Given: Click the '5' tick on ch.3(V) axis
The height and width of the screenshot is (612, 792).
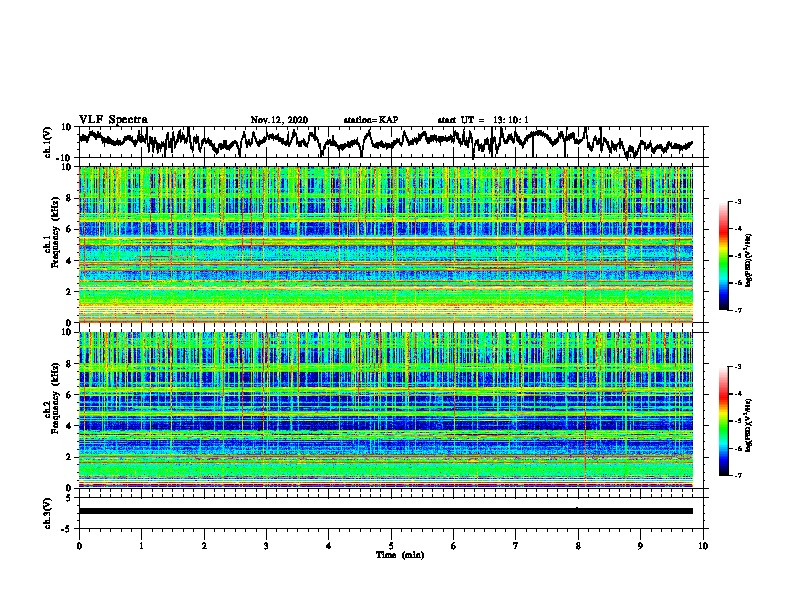Looking at the screenshot, I should pos(69,498).
